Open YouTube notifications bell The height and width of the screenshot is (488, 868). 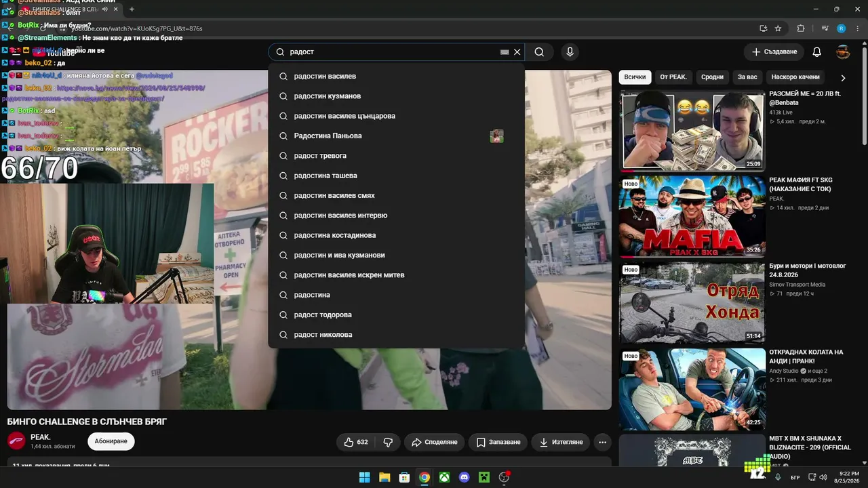click(x=817, y=52)
